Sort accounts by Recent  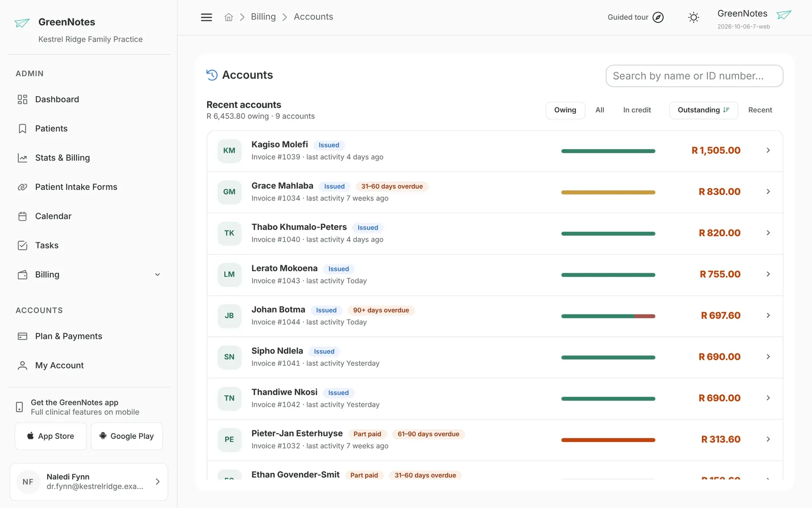point(760,110)
